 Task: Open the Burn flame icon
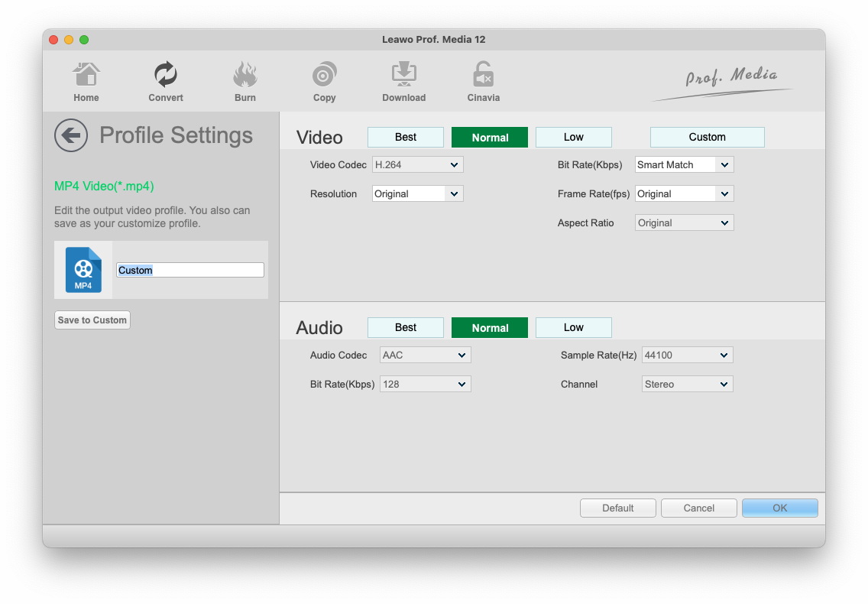[x=245, y=76]
